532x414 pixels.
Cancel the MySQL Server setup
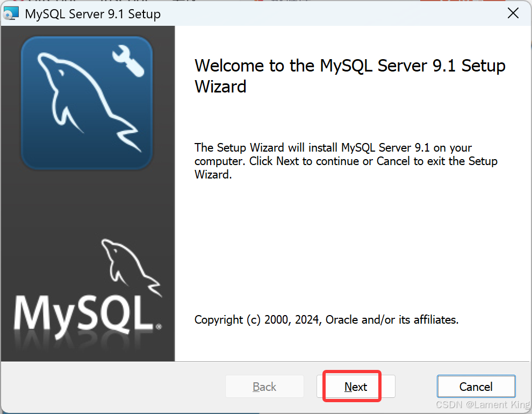click(476, 386)
